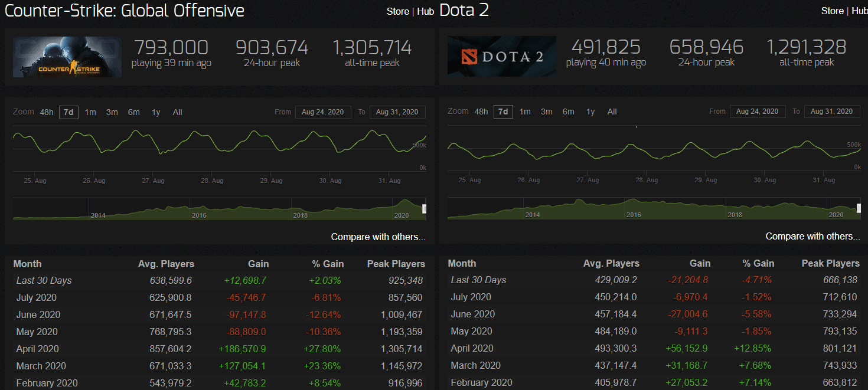Set Counter-Strike chart zoom to All

(x=177, y=112)
